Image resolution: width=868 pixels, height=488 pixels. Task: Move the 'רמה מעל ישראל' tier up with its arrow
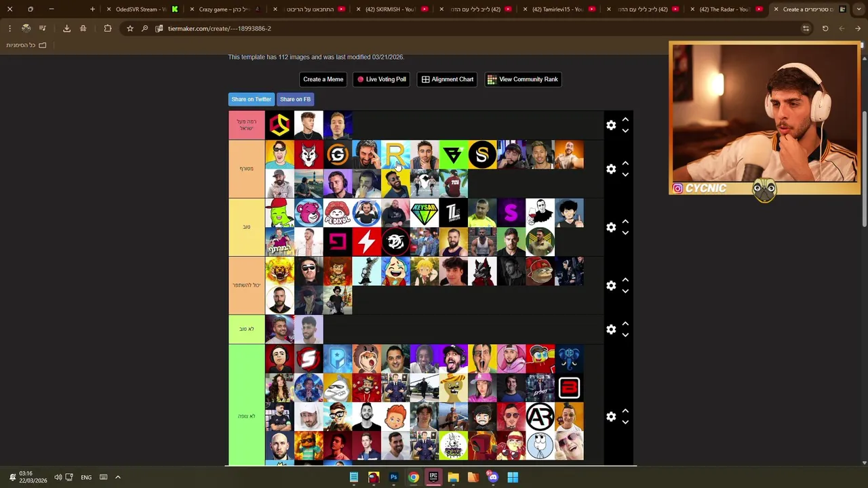click(625, 120)
